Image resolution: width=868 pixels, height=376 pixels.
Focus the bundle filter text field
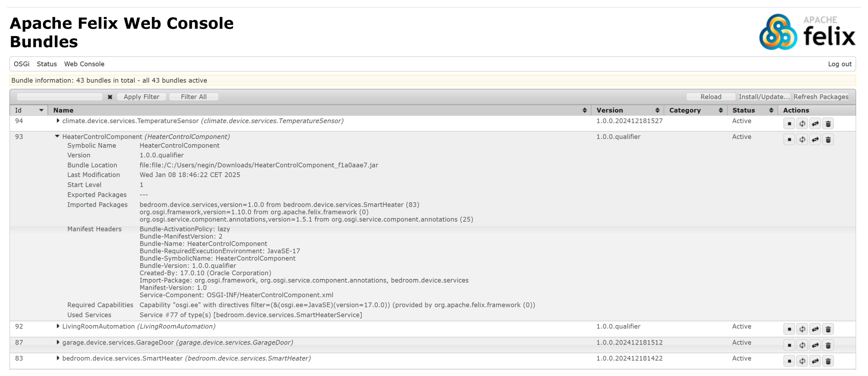[60, 97]
